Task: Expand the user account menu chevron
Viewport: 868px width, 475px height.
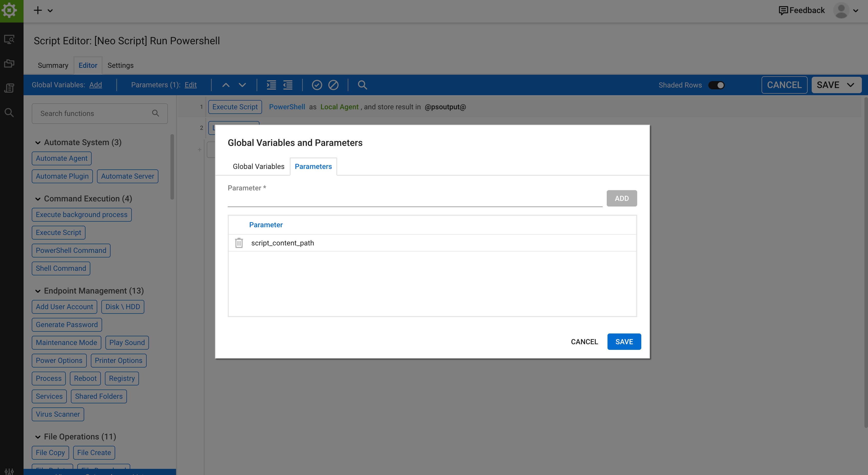Action: (855, 11)
